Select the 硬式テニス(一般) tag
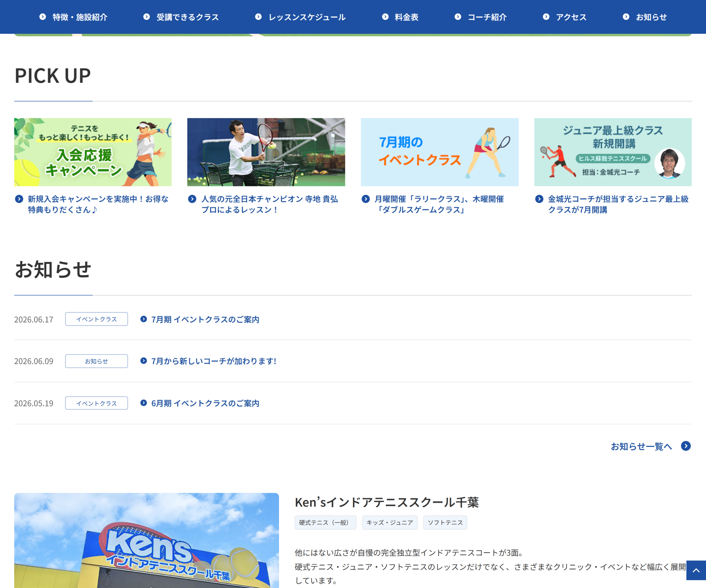Image resolution: width=706 pixels, height=588 pixels. click(x=325, y=522)
